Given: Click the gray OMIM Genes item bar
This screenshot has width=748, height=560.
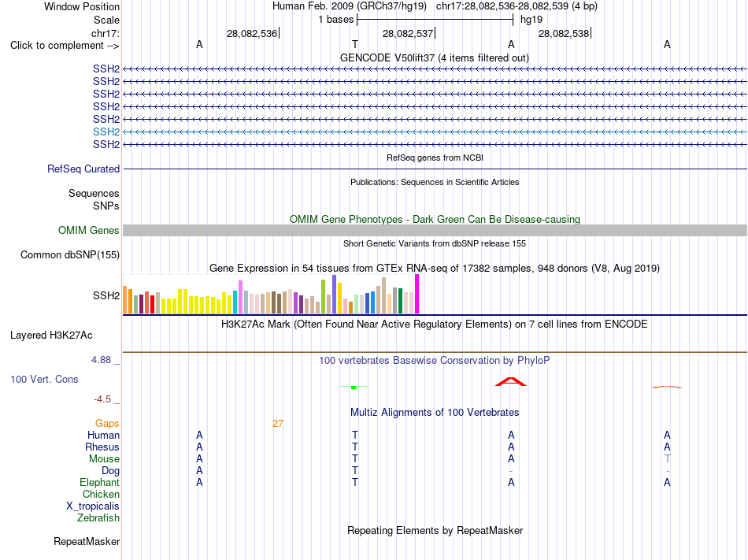Looking at the screenshot, I should [435, 231].
